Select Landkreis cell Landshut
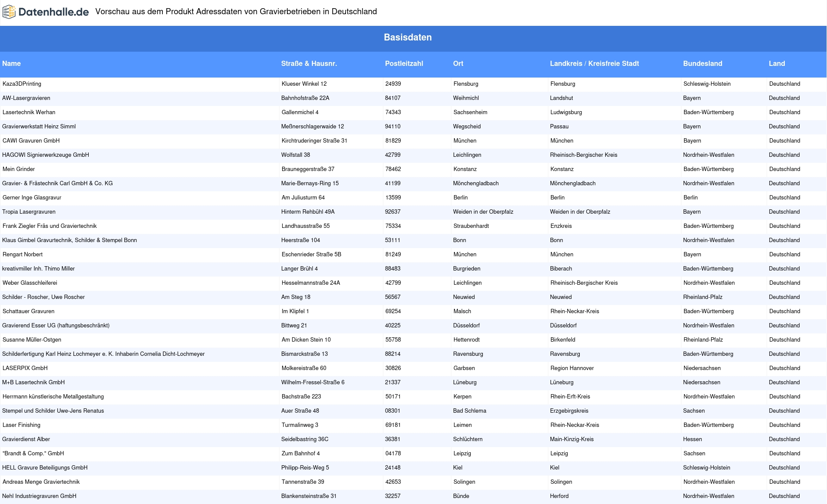The height and width of the screenshot is (504, 827). click(561, 98)
